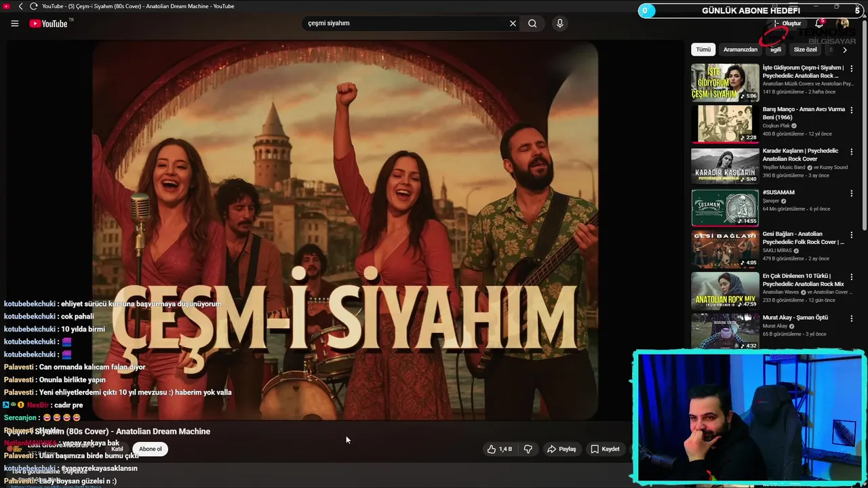Open options menu for 'Barış Manço - Aman Avcı'

click(x=852, y=110)
